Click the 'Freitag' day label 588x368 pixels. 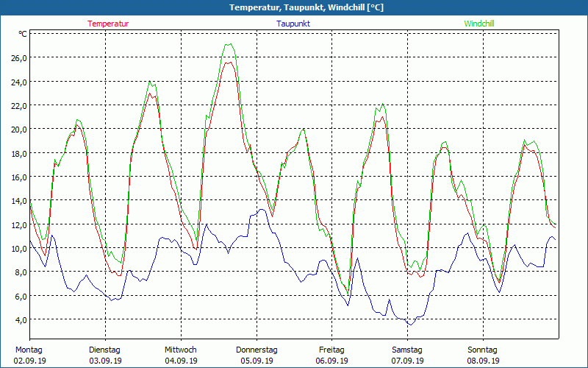pyautogui.click(x=332, y=350)
